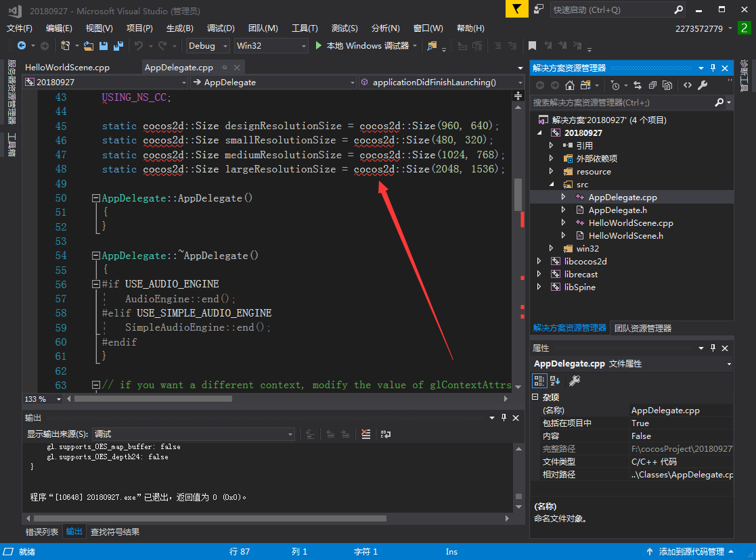Open the Debug configuration dropdown
The height and width of the screenshot is (560, 756).
click(208, 46)
